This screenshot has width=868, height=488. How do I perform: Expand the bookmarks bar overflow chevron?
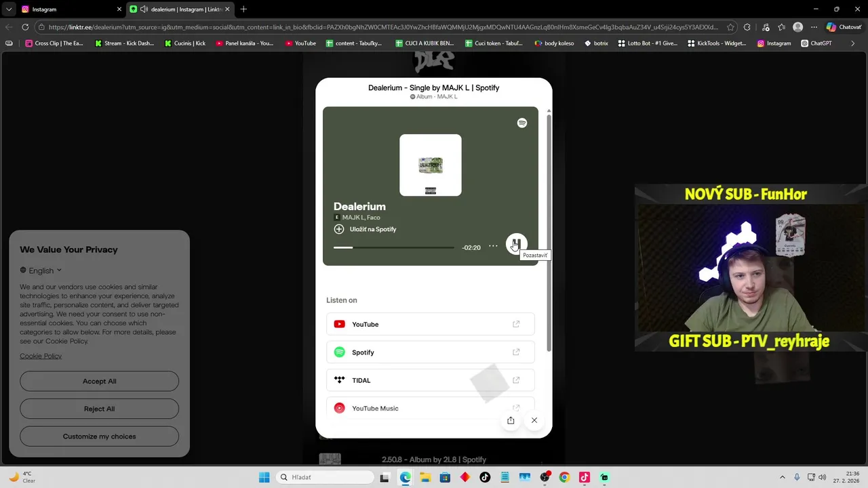point(853,43)
